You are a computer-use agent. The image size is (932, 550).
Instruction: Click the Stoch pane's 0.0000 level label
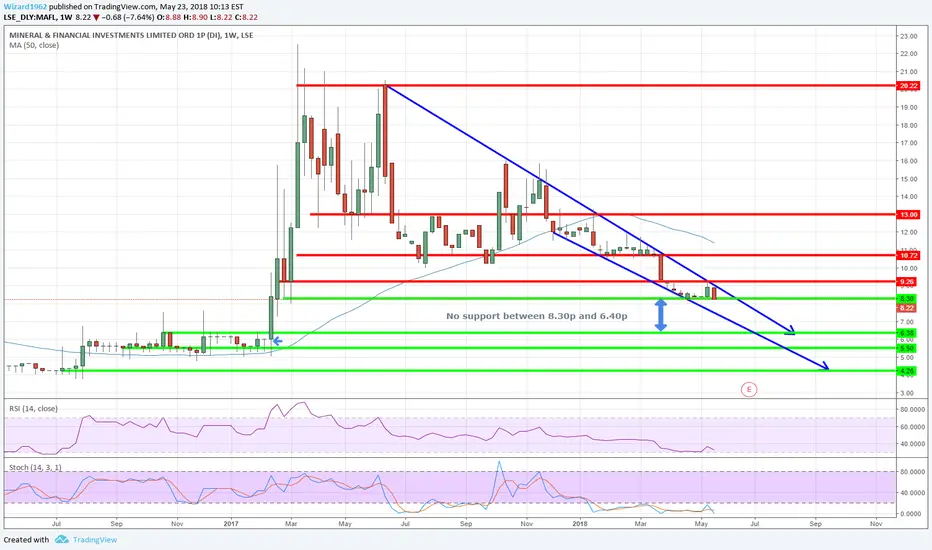click(x=911, y=514)
